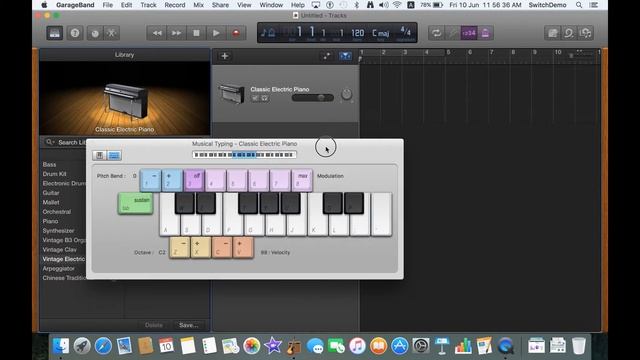Select the Guitar library category
640x360 pixels.
point(51,193)
